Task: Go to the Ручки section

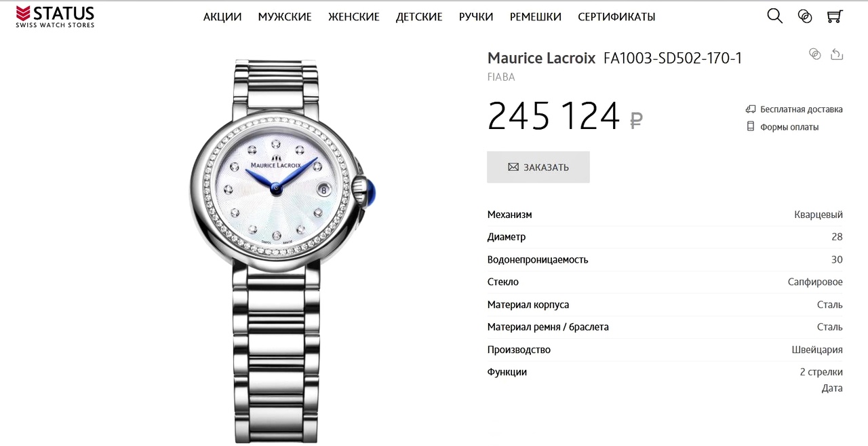Action: (476, 17)
